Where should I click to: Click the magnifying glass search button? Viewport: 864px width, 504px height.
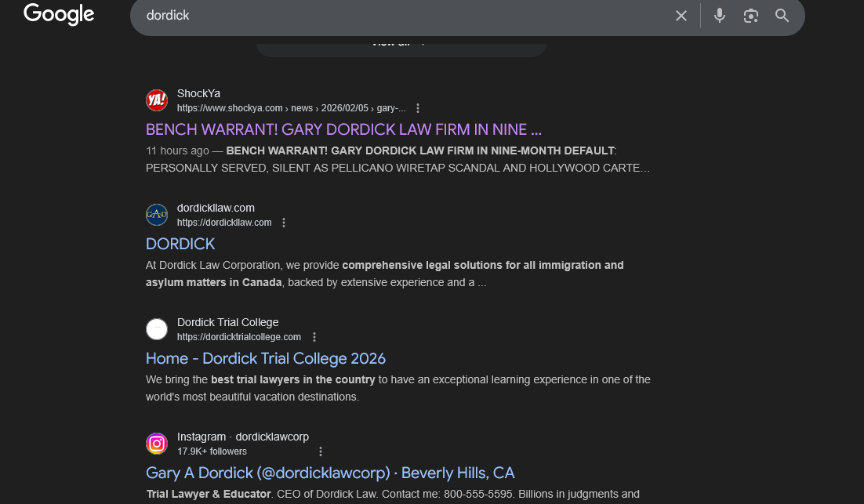(x=782, y=16)
